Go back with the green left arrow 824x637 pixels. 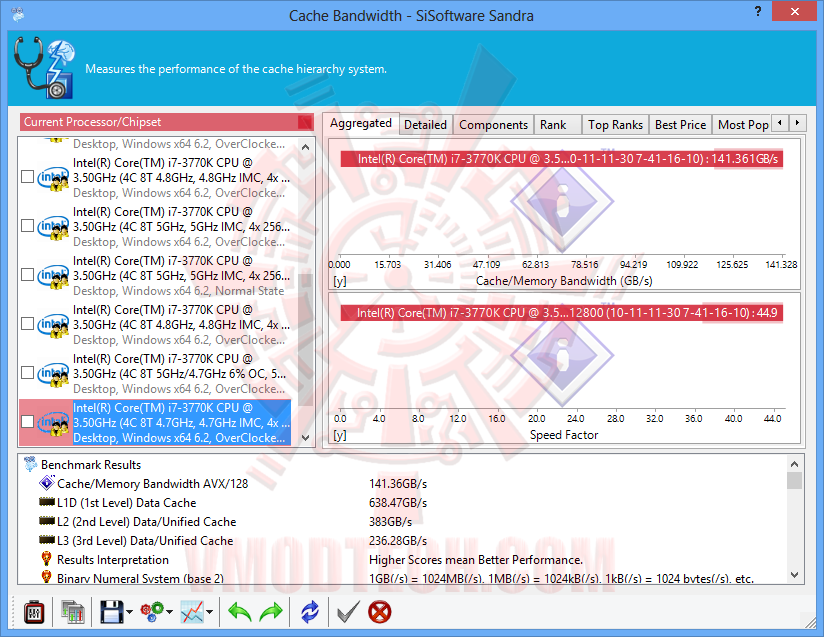click(240, 612)
